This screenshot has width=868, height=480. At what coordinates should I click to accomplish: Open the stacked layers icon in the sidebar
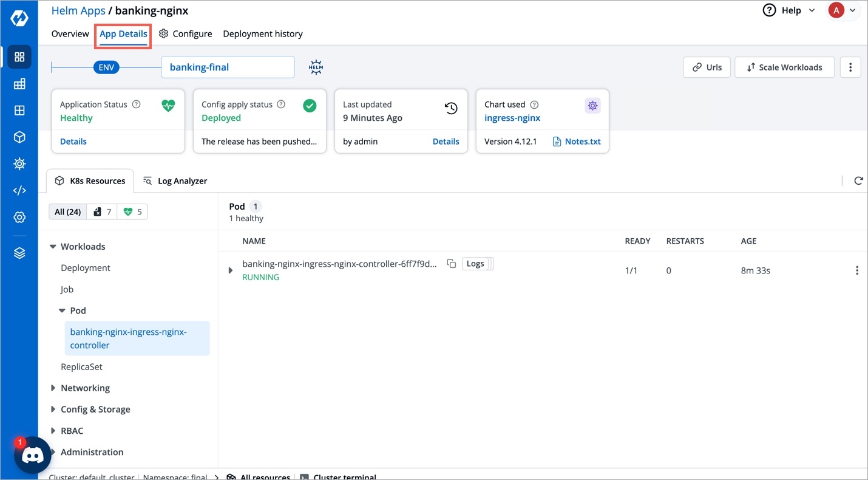pos(19,253)
